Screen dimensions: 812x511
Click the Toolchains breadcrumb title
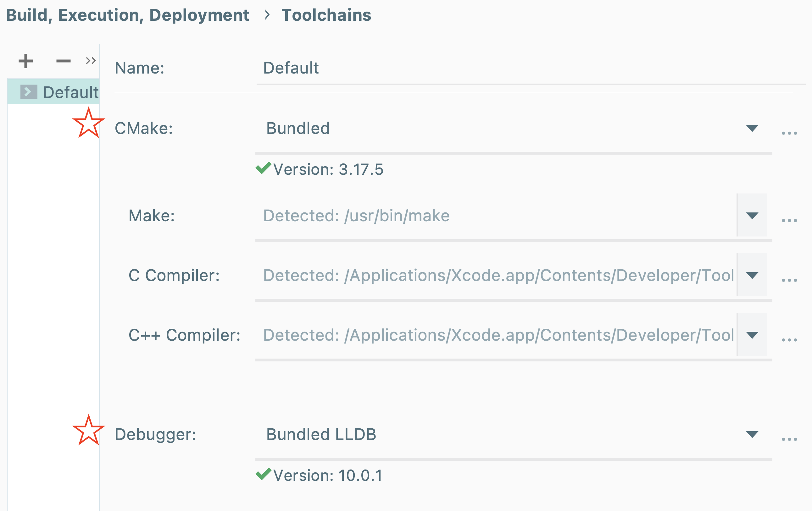pos(326,15)
